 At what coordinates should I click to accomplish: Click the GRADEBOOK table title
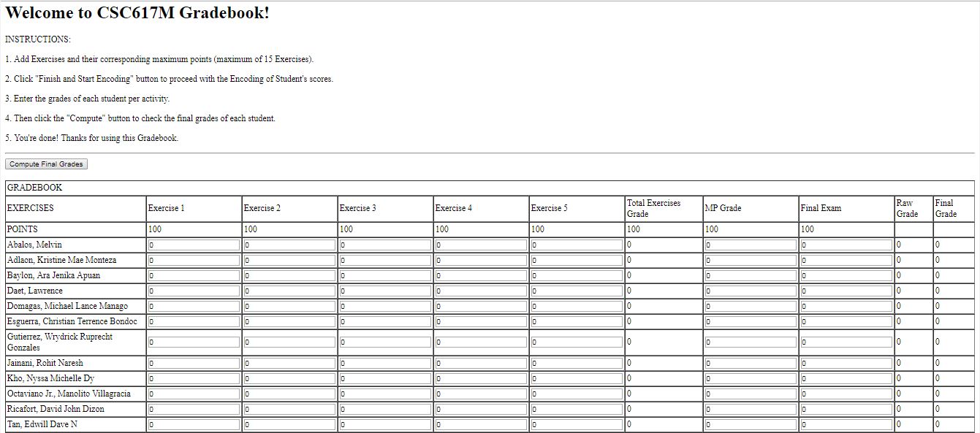[x=34, y=188]
